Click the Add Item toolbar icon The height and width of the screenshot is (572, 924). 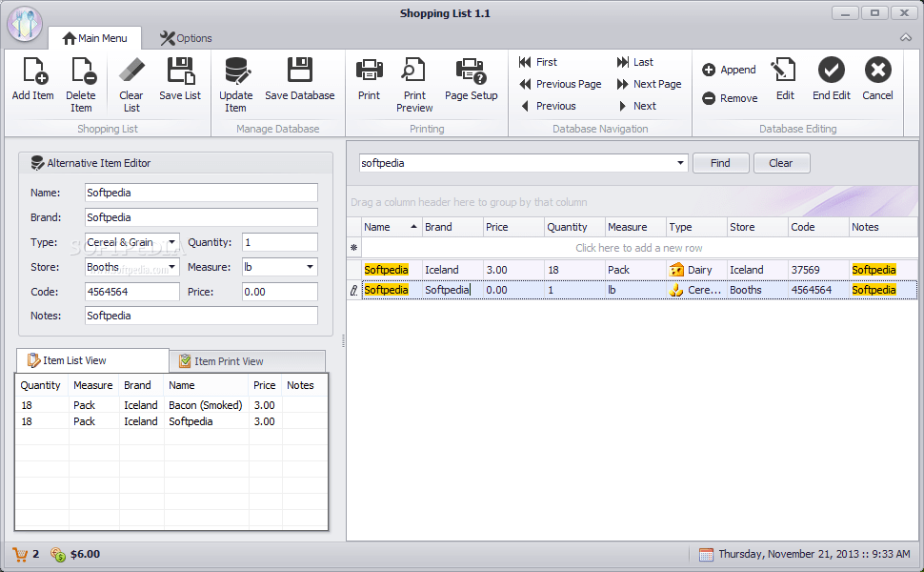(32, 71)
